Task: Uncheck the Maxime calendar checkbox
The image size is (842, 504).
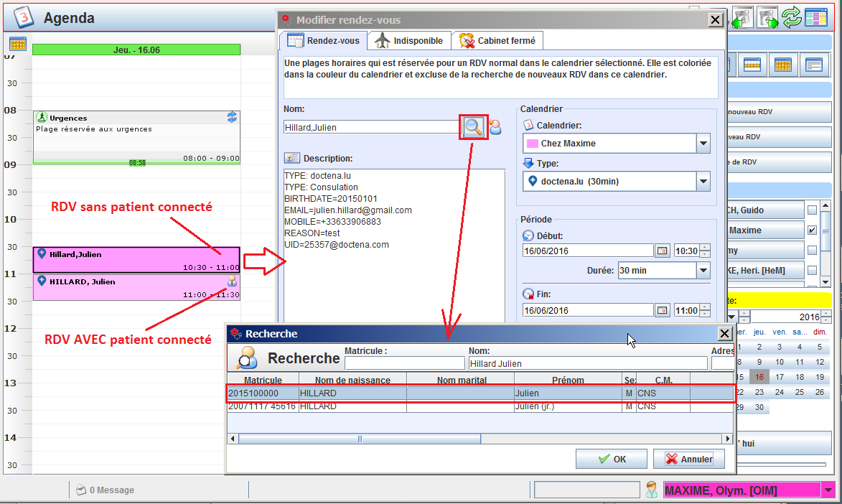Action: tap(812, 230)
